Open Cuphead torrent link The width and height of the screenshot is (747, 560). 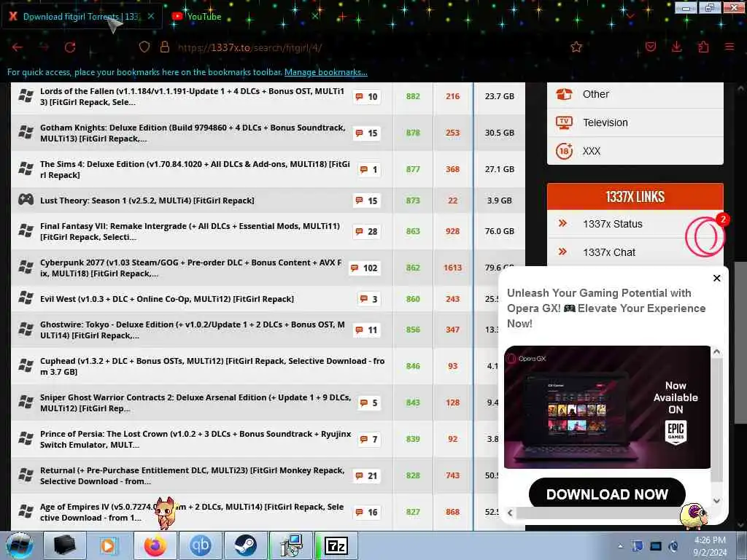pos(212,366)
